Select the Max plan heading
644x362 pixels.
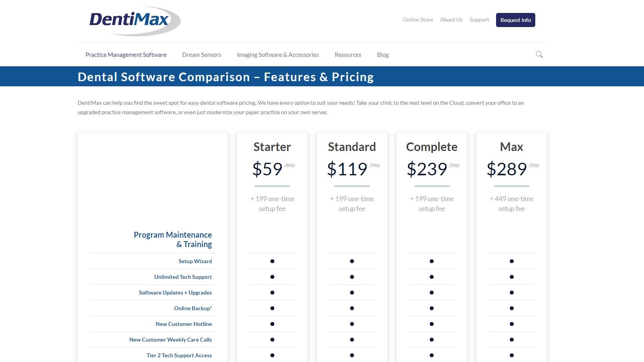click(x=512, y=147)
